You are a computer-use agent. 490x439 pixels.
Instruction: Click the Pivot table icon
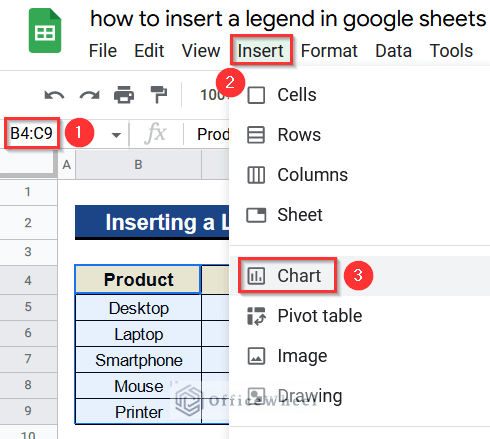tap(256, 316)
